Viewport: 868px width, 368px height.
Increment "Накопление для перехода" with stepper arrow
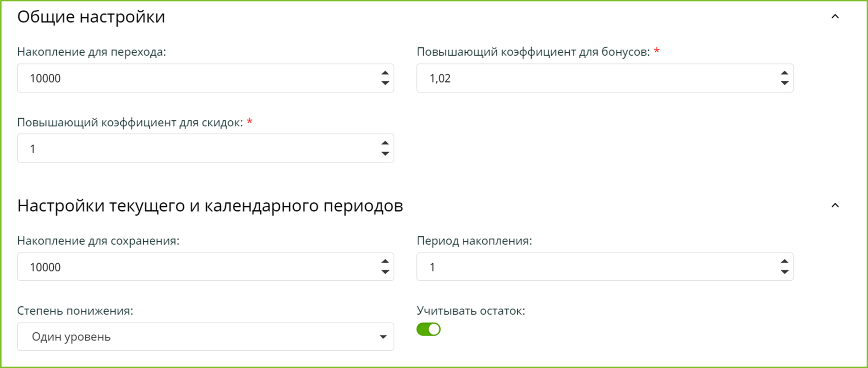[384, 73]
